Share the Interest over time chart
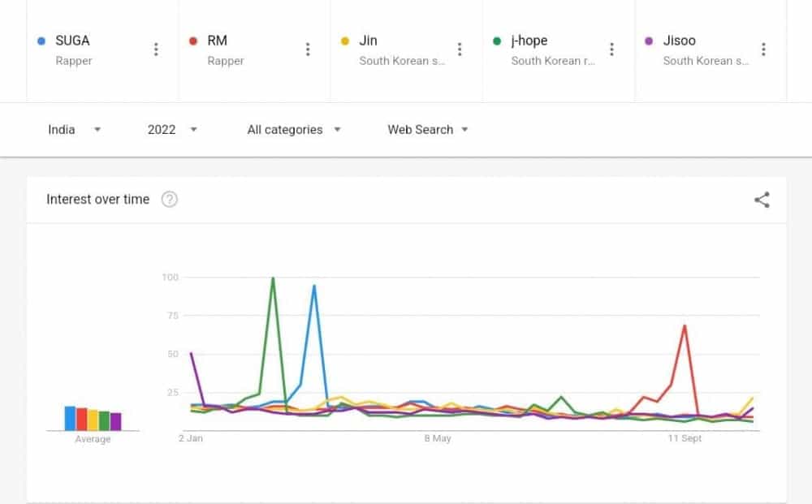The height and width of the screenshot is (504, 812). pyautogui.click(x=762, y=200)
